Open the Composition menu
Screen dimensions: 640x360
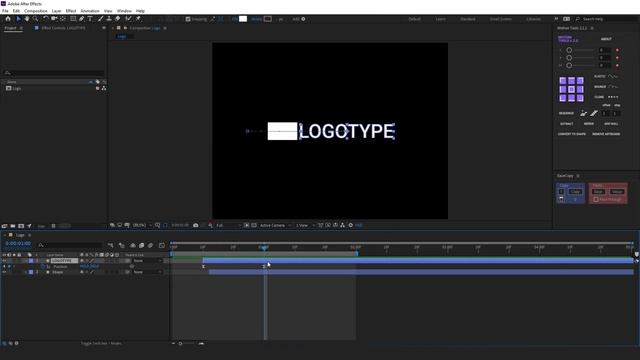click(x=36, y=11)
